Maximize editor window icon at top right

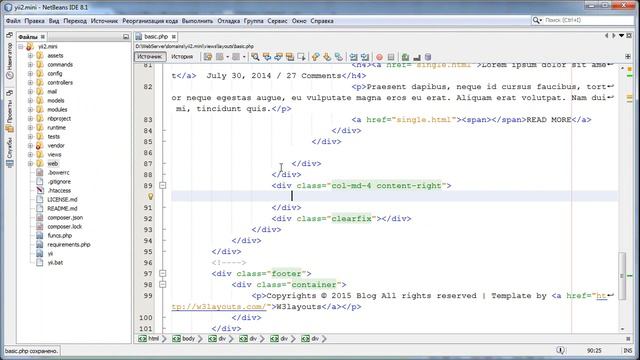pyautogui.click(x=629, y=36)
